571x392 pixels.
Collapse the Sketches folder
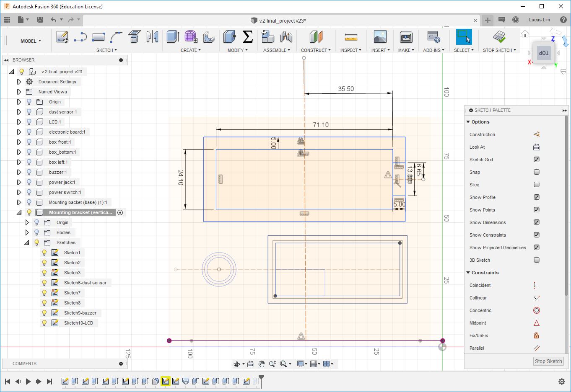[x=26, y=242]
